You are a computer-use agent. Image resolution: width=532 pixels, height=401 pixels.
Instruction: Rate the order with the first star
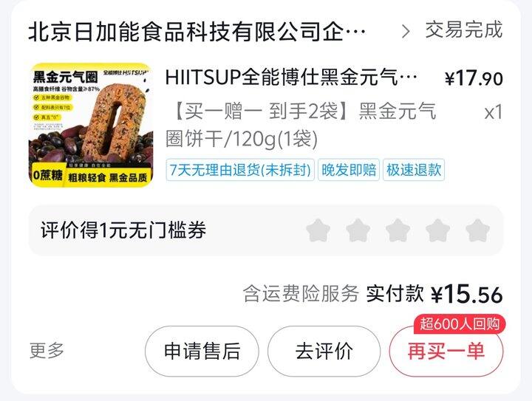[318, 230]
